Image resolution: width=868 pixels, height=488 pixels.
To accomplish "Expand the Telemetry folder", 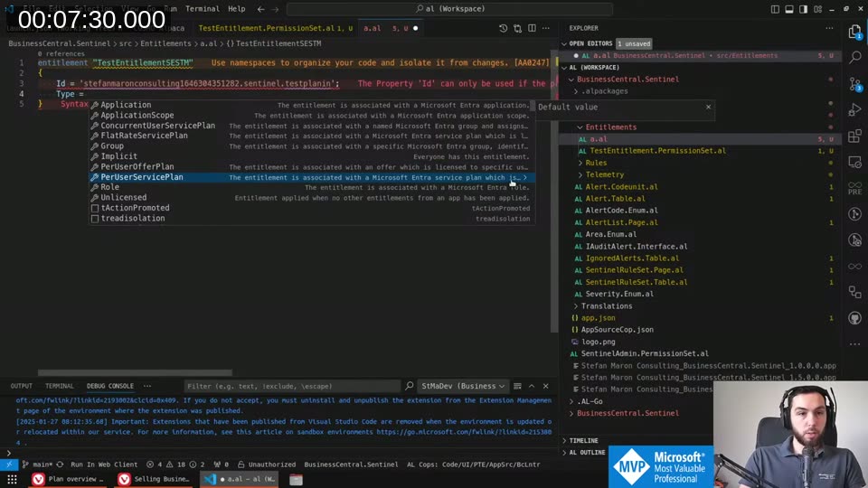I will [x=580, y=174].
